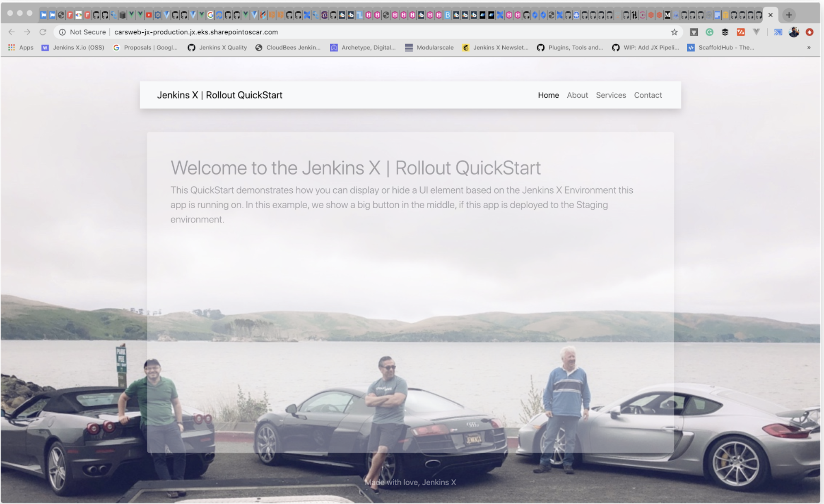View site information for Not Secure

point(82,32)
